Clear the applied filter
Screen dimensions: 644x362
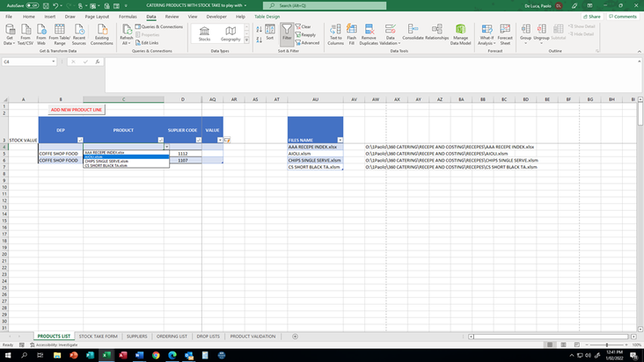click(304, 26)
